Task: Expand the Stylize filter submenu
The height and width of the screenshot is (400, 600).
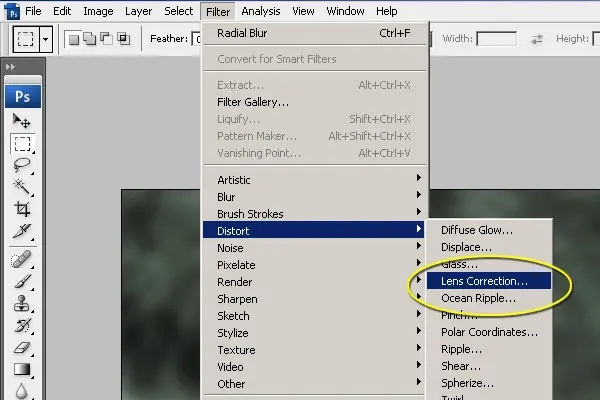Action: click(314, 333)
